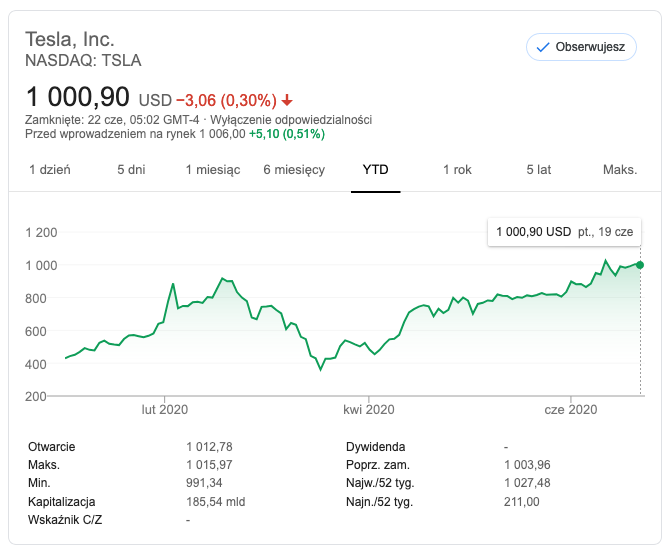
Task: Switch to the 5 dni tab
Action: tap(131, 170)
